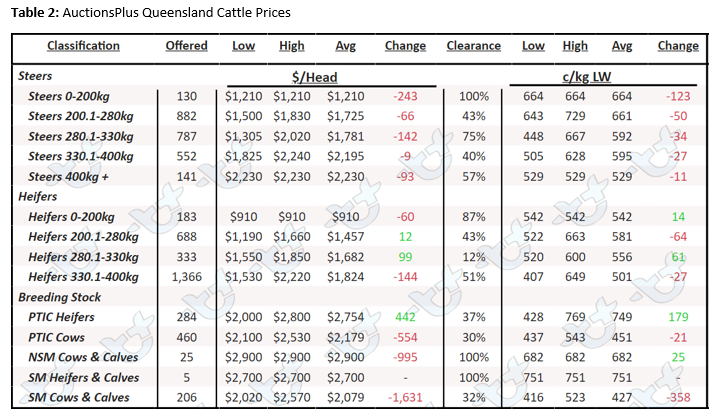Screen dimensions: 717x417
Task: Click the SM Cows & Calves row label
Action: tap(79, 398)
